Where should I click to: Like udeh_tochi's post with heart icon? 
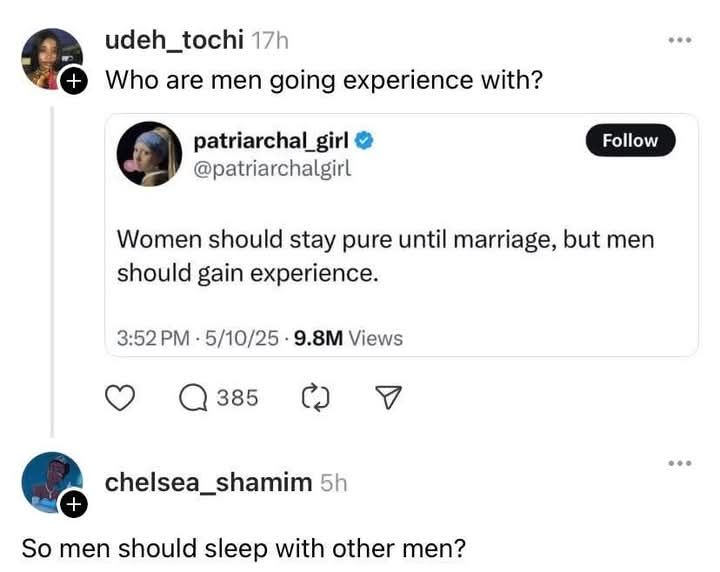[x=120, y=398]
